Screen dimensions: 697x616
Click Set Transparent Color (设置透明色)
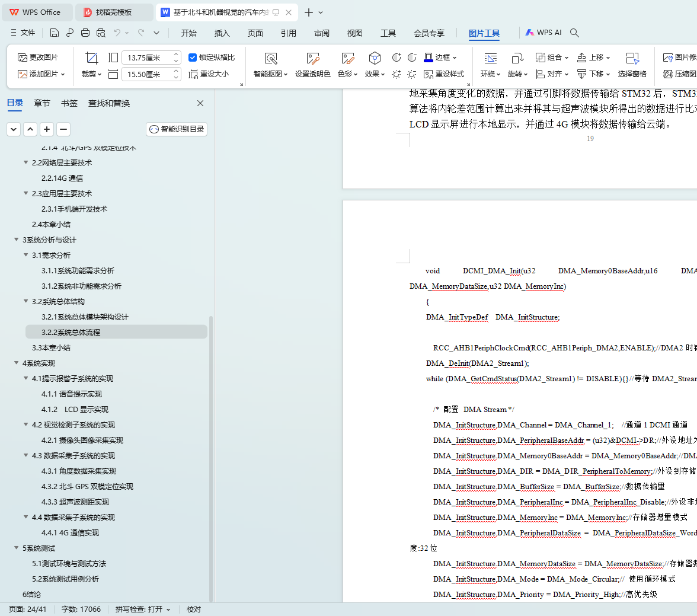coord(312,65)
